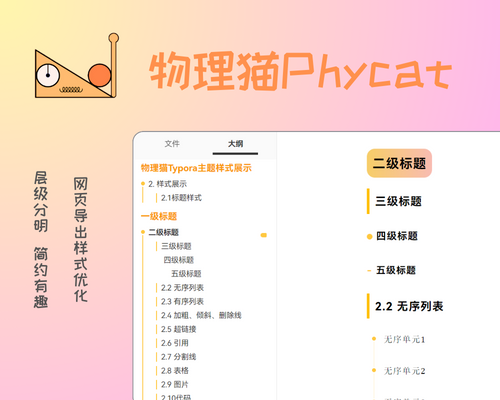The height and width of the screenshot is (400, 500).
Task: Select 五级标题 outline entry
Action: [186, 274]
